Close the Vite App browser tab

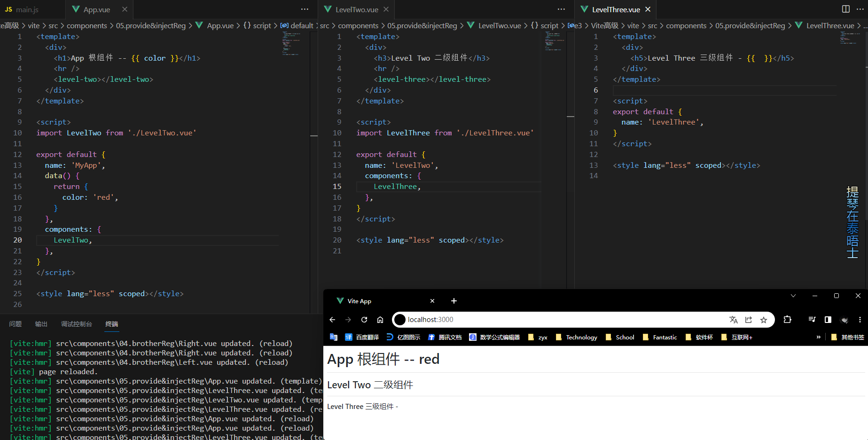tap(432, 301)
